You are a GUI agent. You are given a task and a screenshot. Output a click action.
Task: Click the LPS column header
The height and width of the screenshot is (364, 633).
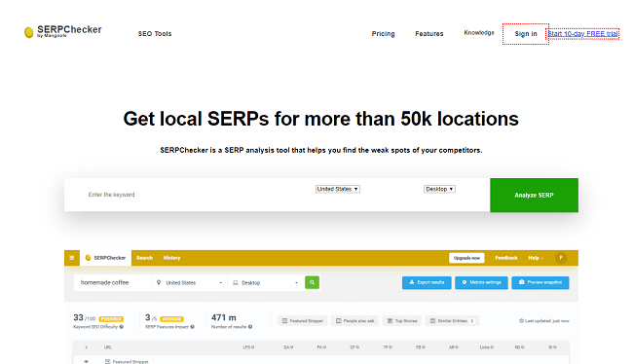point(248,347)
